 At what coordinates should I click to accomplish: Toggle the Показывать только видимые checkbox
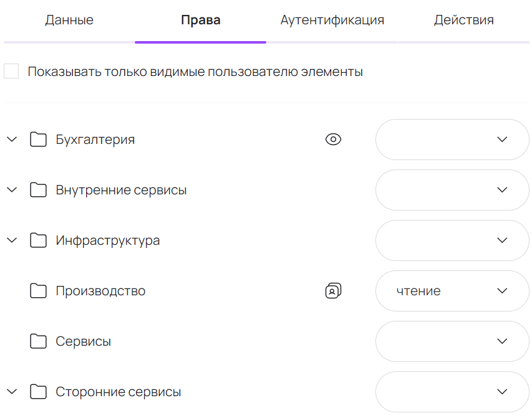tap(11, 70)
